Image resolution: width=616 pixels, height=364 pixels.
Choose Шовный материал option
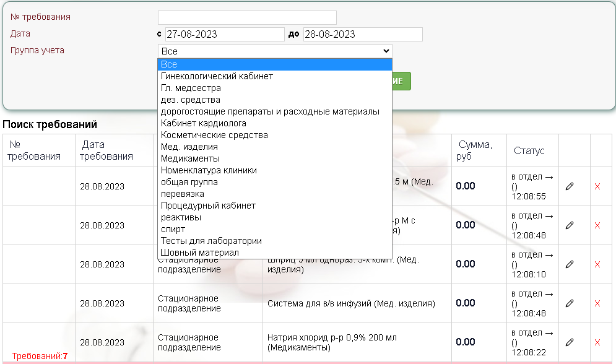pos(275,253)
